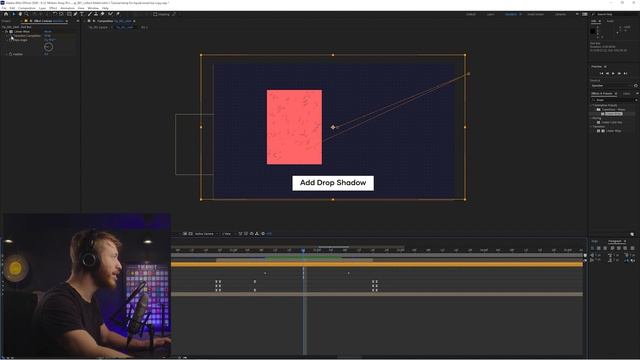Open the Audio panel tab
The image size is (640, 360).
click(x=610, y=21)
